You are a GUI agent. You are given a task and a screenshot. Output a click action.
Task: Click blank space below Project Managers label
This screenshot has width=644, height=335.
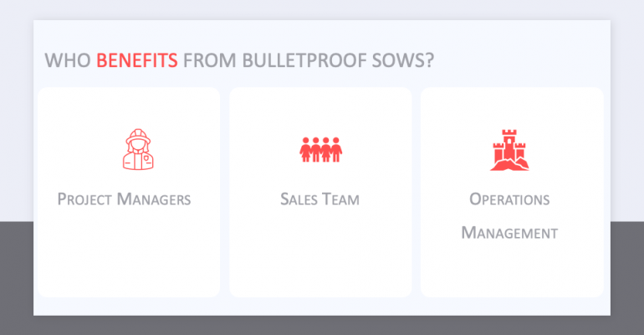(128, 255)
